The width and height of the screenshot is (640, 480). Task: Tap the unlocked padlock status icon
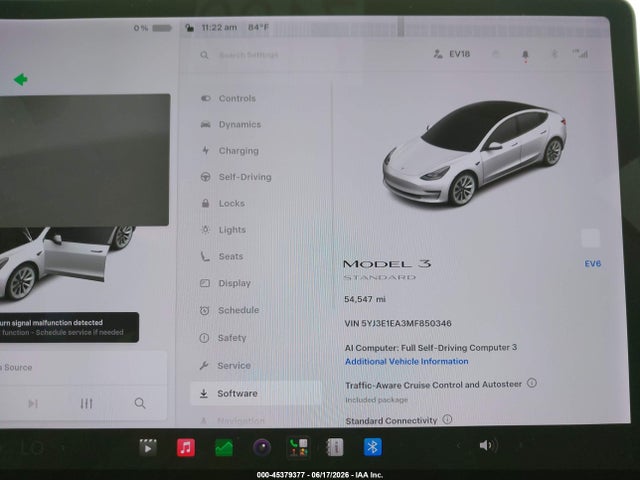point(189,28)
